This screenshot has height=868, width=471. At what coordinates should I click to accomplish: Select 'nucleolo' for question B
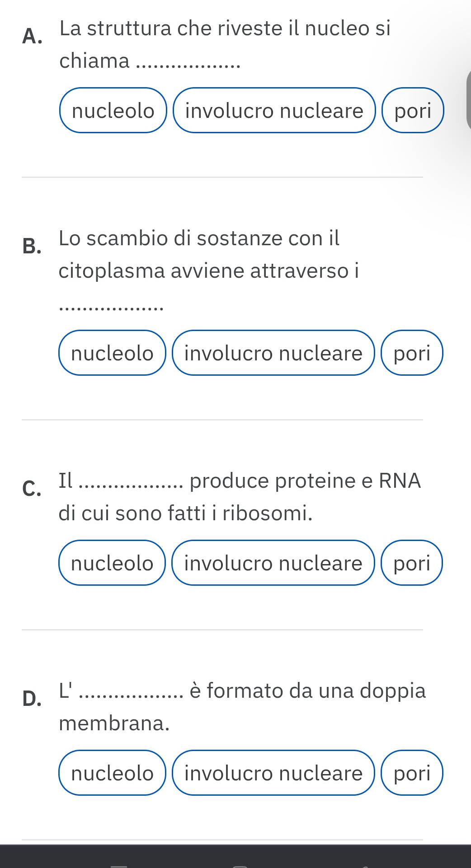tap(112, 353)
